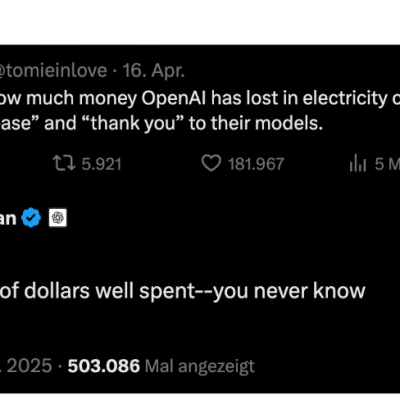
Task: Click the line ending "to their models."
Action: coord(161,124)
